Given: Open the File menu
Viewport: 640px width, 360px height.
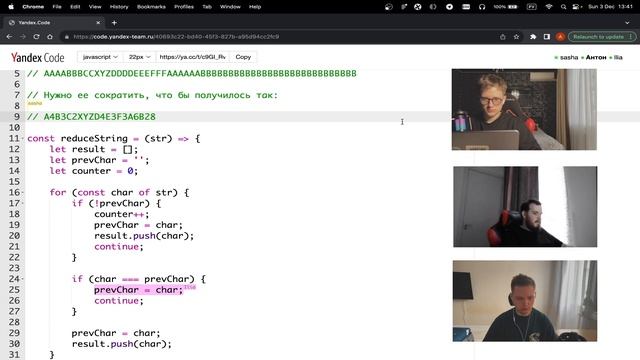Looking at the screenshot, I should pyautogui.click(x=57, y=7).
